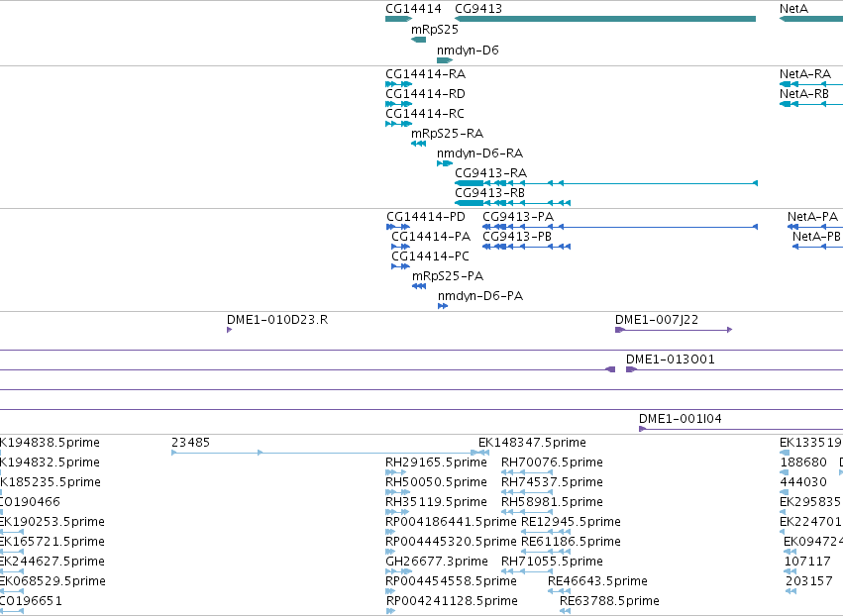Click EST RP004445320.5prime
843x616 pixels.
point(451,542)
